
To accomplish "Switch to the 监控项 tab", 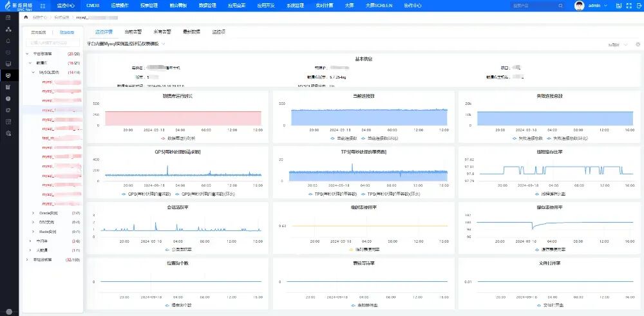I will pyautogui.click(x=218, y=32).
